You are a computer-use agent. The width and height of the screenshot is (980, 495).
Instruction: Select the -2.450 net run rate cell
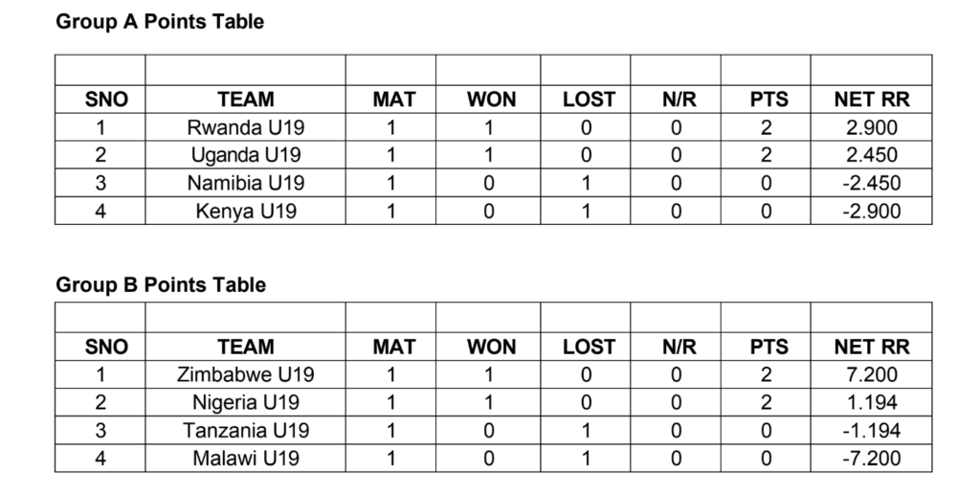click(871, 183)
